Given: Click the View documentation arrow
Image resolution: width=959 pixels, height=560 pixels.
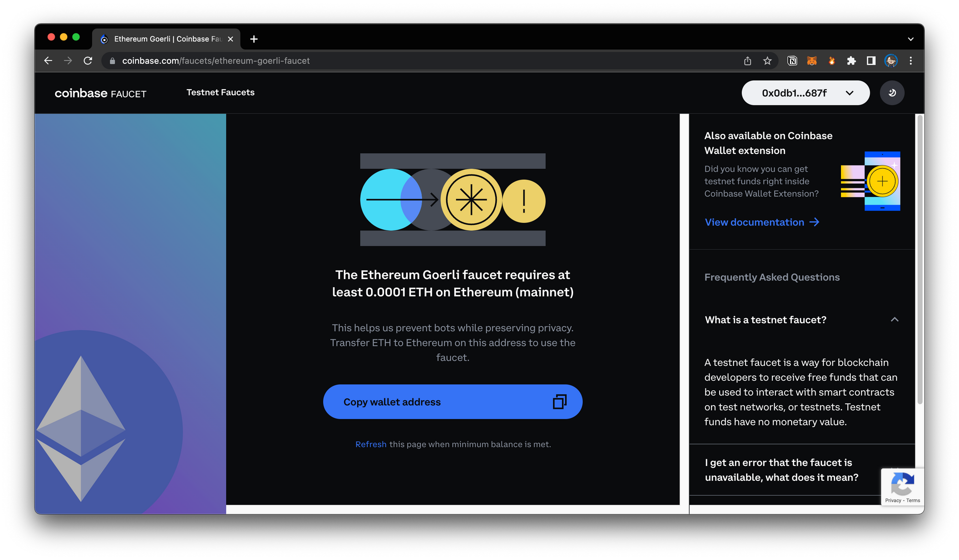Looking at the screenshot, I should coord(814,222).
